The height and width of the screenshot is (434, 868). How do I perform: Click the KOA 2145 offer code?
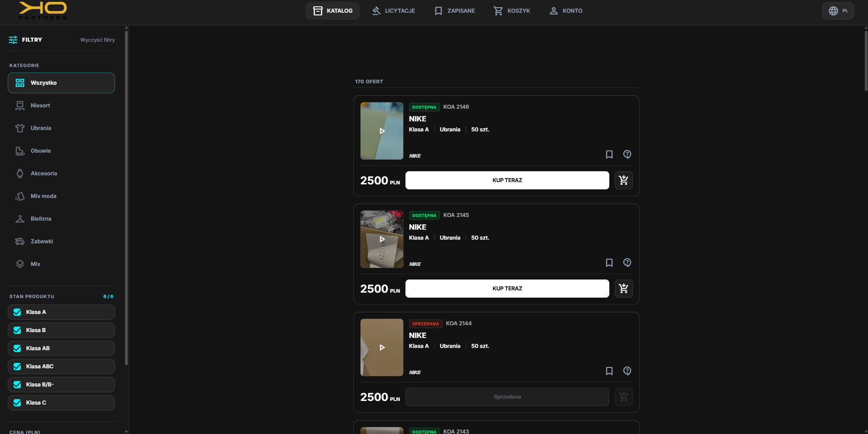[456, 215]
